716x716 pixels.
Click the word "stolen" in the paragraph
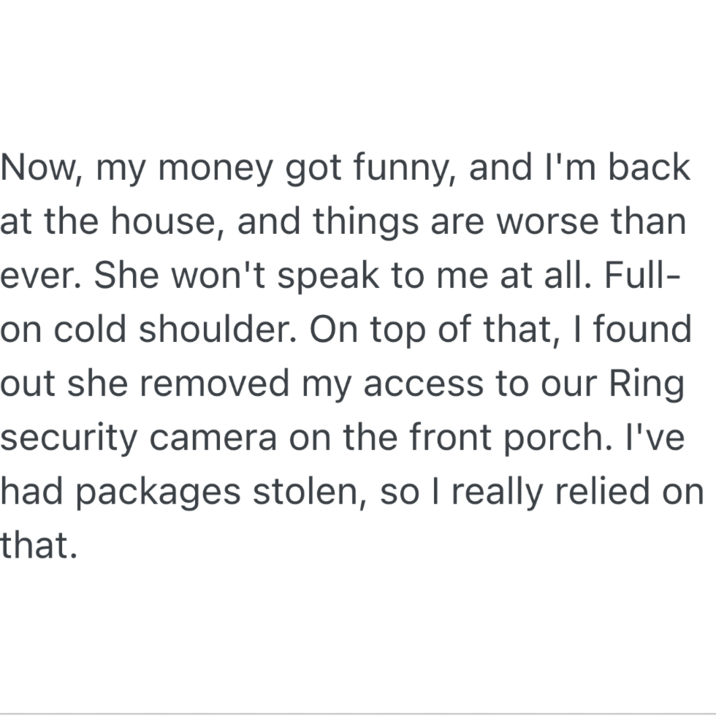(x=305, y=491)
